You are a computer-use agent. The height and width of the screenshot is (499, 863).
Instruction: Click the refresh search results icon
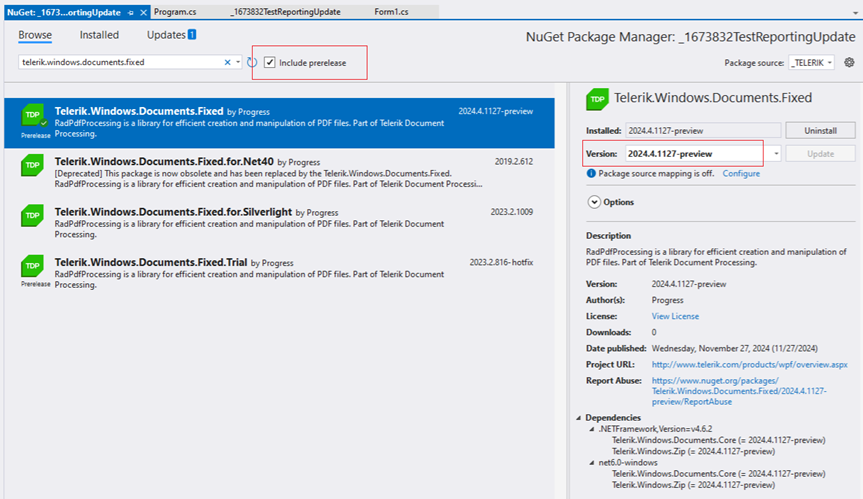[x=252, y=62]
